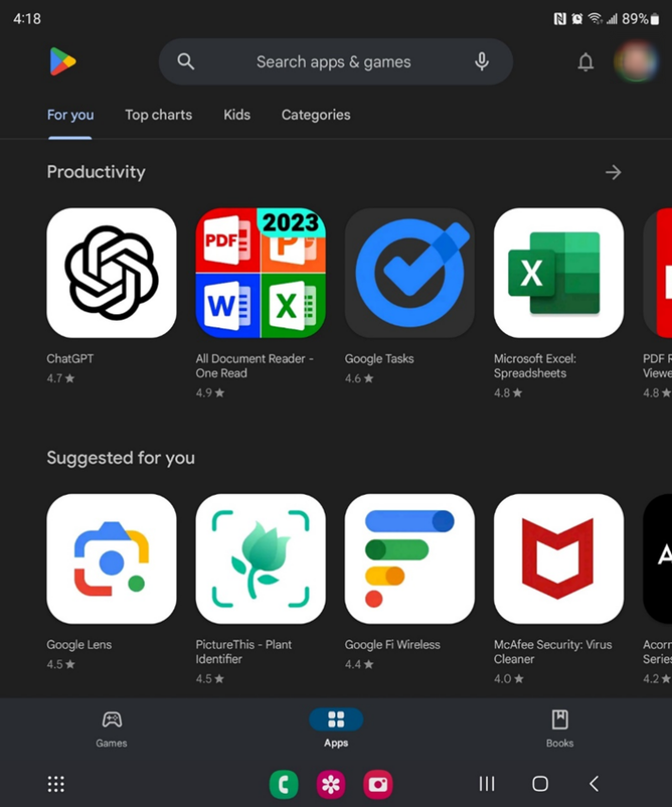The width and height of the screenshot is (672, 807).
Task: Tap the back navigation arrow
Action: click(593, 784)
